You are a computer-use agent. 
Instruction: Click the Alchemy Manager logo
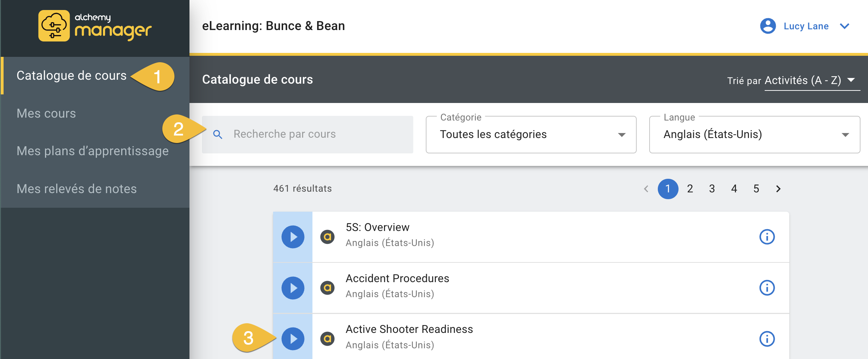(x=95, y=26)
